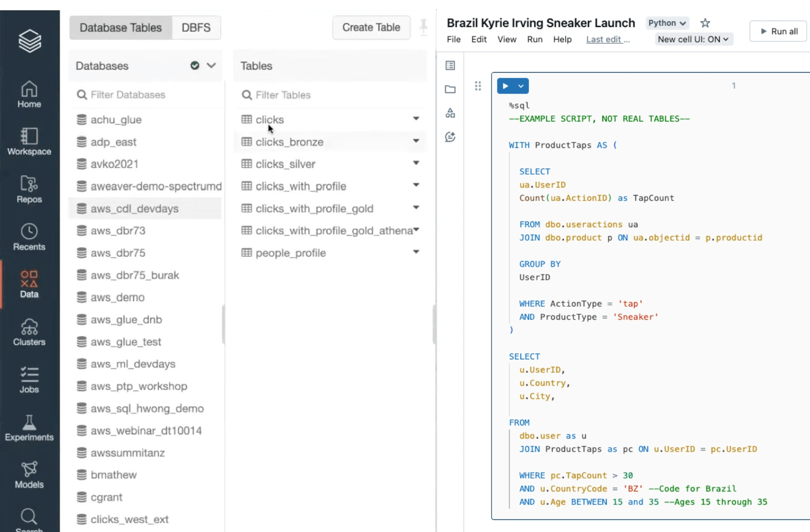This screenshot has height=532, width=810.
Task: Pin the data panel with pin icon
Action: (x=424, y=27)
